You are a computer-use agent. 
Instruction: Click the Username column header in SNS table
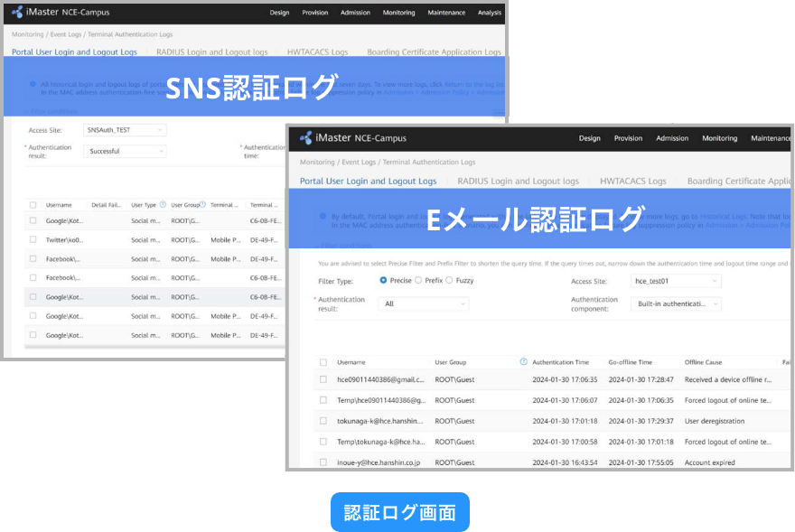click(x=59, y=205)
